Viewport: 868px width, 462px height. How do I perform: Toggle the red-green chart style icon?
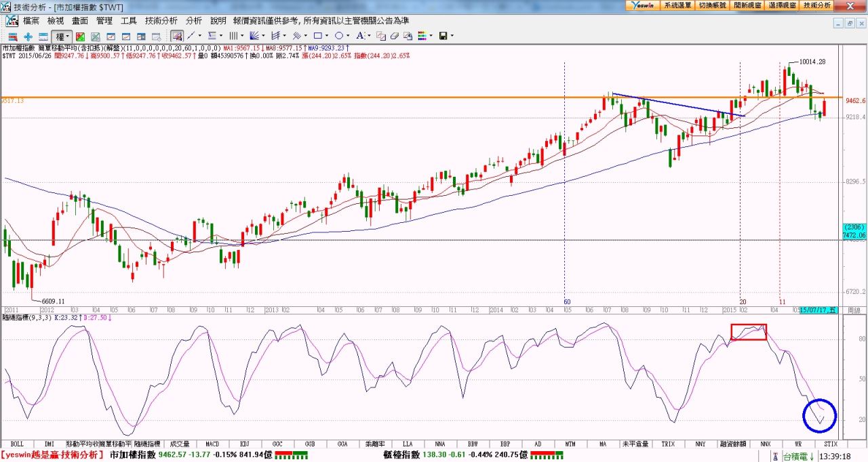click(x=80, y=36)
